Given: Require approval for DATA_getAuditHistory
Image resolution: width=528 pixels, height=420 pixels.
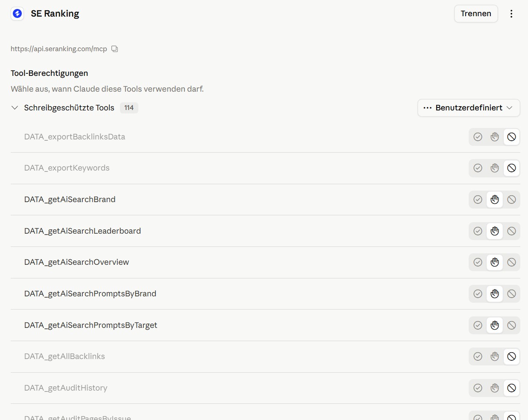Looking at the screenshot, I should click(x=495, y=388).
